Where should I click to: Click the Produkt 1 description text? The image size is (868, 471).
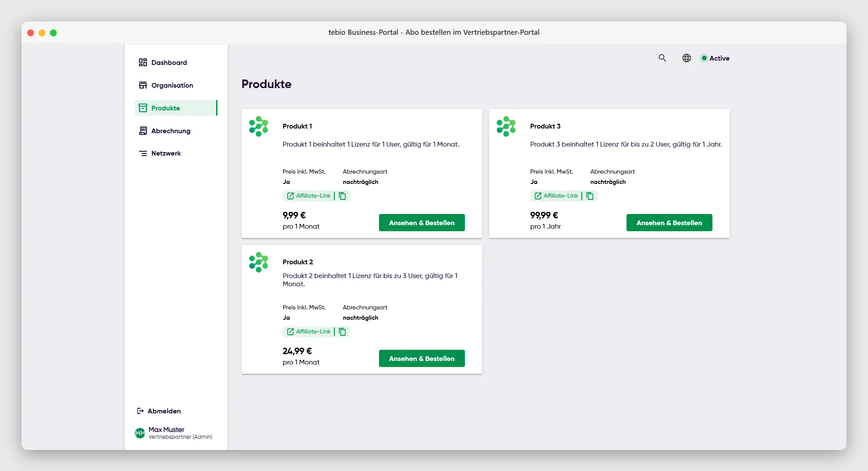coord(371,144)
